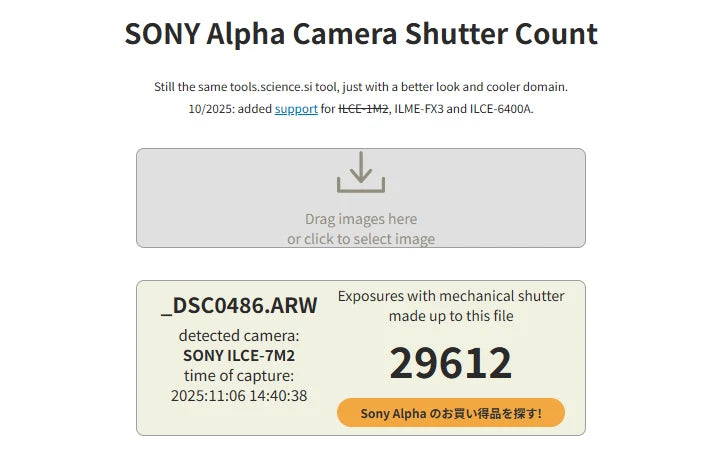Click 'Exposures with mechanical shutter' text
Image resolution: width=722 pixels, height=460 pixels.
(451, 296)
